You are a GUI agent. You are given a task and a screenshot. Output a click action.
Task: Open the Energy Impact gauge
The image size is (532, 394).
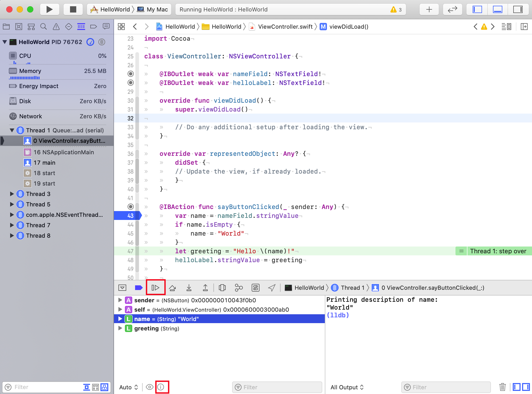57,86
